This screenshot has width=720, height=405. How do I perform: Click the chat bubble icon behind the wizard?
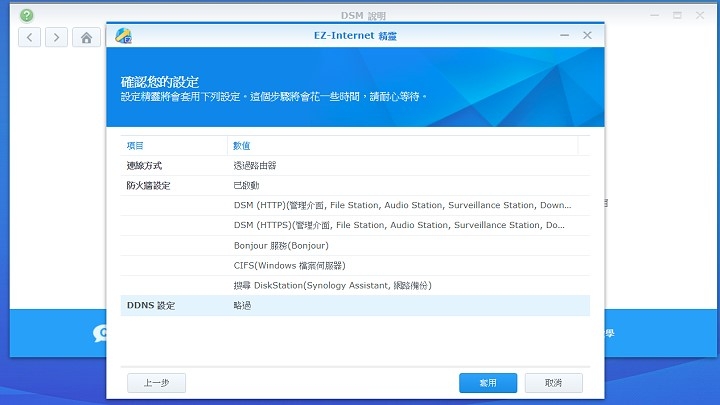pos(100,333)
